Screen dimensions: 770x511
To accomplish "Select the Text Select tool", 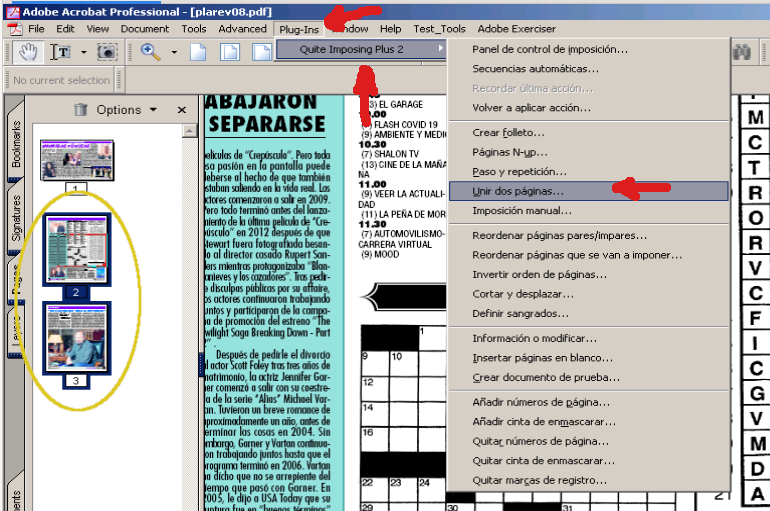I will click(62, 52).
